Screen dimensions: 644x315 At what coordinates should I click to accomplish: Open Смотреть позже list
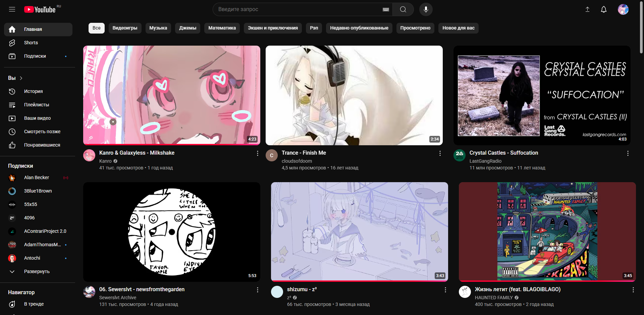coord(38,132)
